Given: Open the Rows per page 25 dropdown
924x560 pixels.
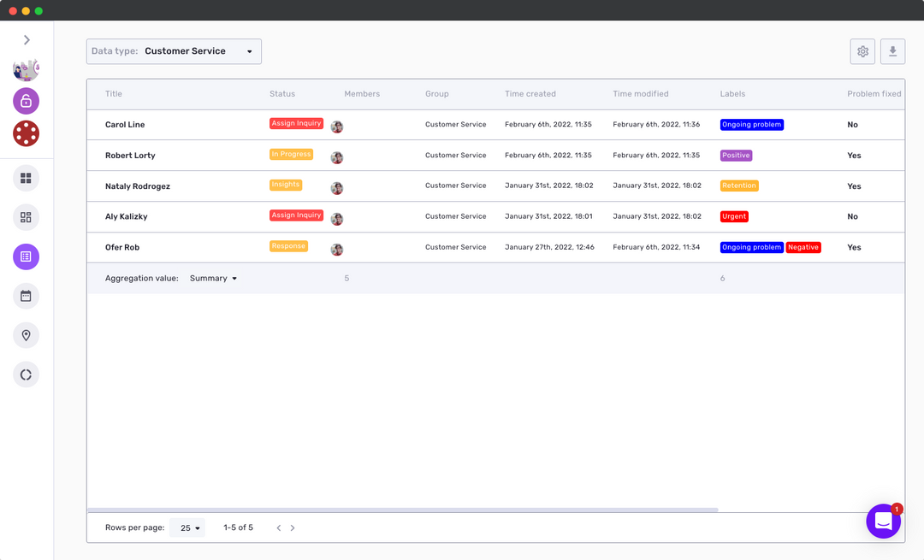Looking at the screenshot, I should point(187,528).
